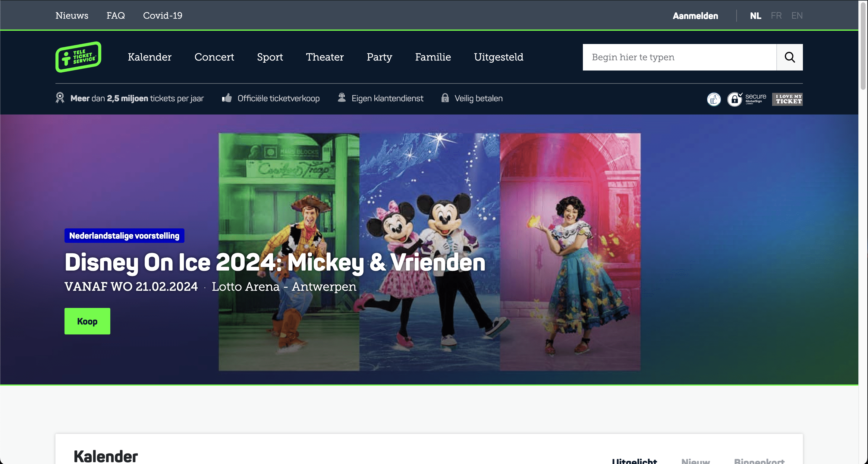Screen dimensions: 868x464
Task: Click the 'VANAF WO 21.02.2024' date text
Action: [x=131, y=287]
